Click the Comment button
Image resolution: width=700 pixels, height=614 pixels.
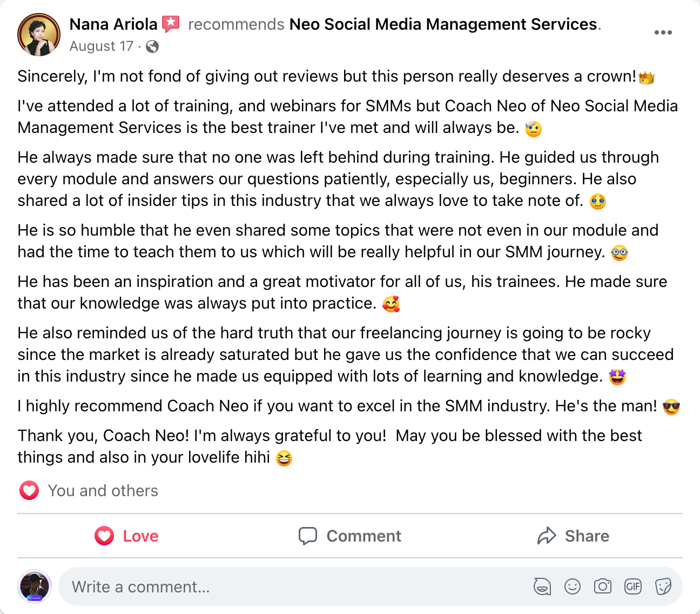click(350, 536)
